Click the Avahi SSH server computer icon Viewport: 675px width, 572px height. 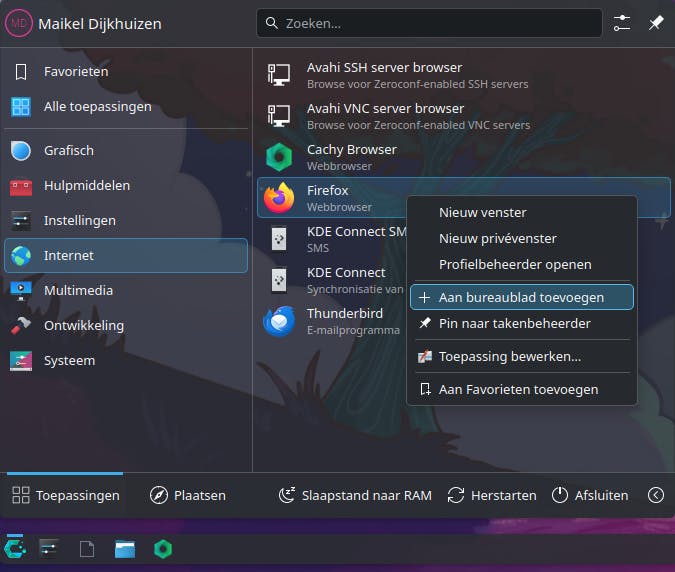tap(279, 75)
